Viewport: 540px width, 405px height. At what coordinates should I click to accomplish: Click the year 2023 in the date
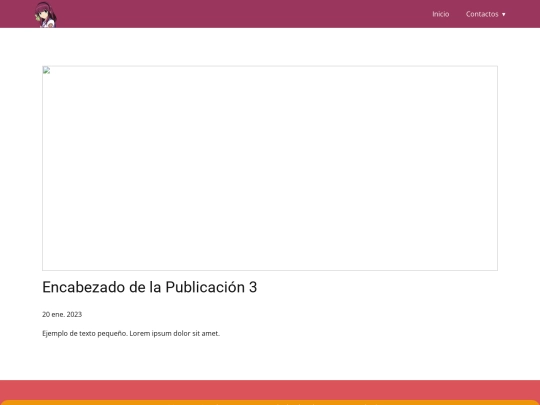click(x=74, y=314)
